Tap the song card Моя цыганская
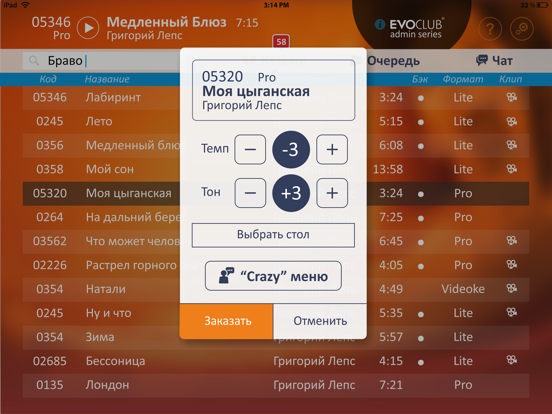 tap(273, 90)
